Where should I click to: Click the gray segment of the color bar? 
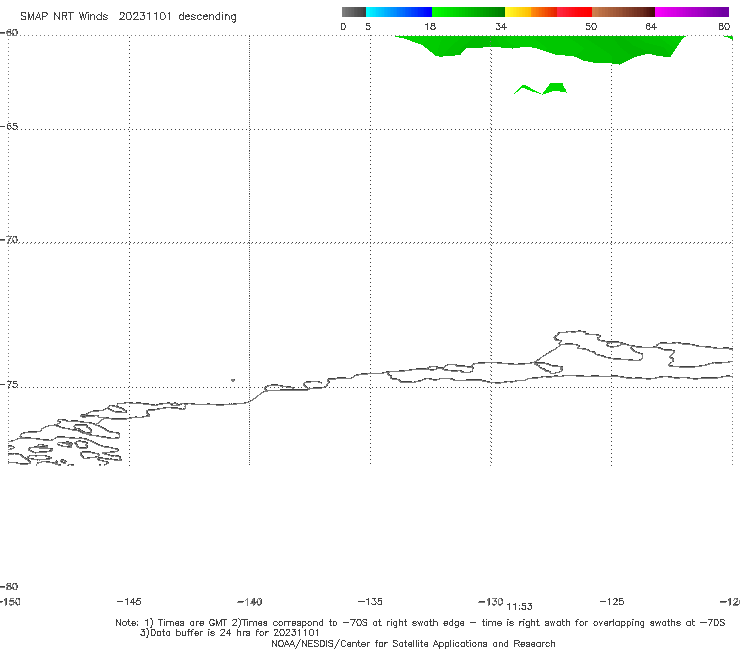tap(354, 12)
